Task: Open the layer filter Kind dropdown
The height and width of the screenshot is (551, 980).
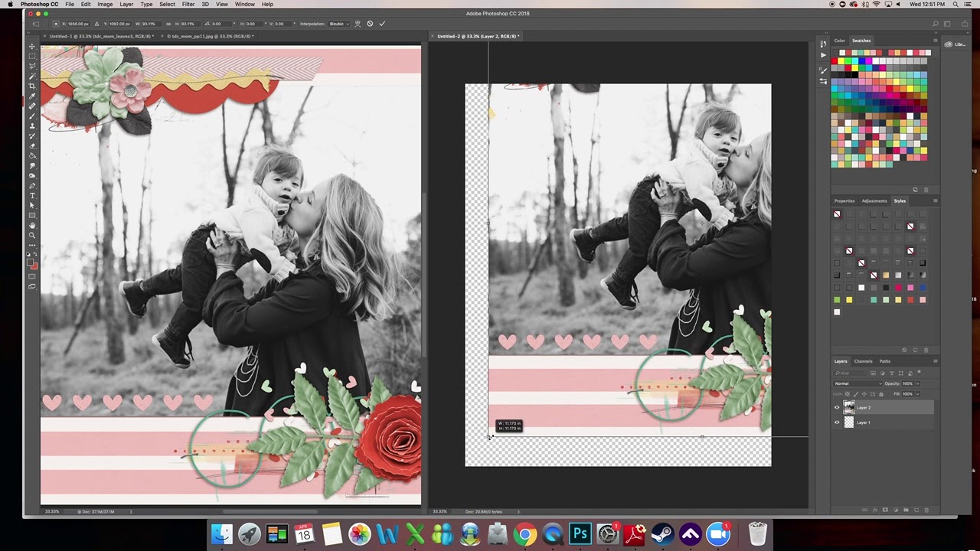Action: (850, 373)
